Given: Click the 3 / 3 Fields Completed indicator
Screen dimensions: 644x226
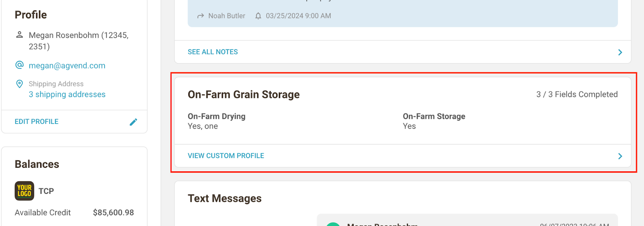Looking at the screenshot, I should 577,95.
